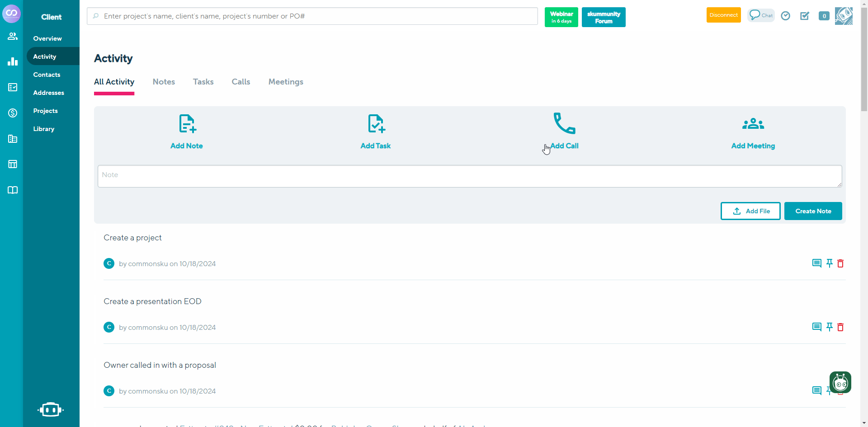
Task: Open the bar chart reports icon
Action: [x=12, y=61]
